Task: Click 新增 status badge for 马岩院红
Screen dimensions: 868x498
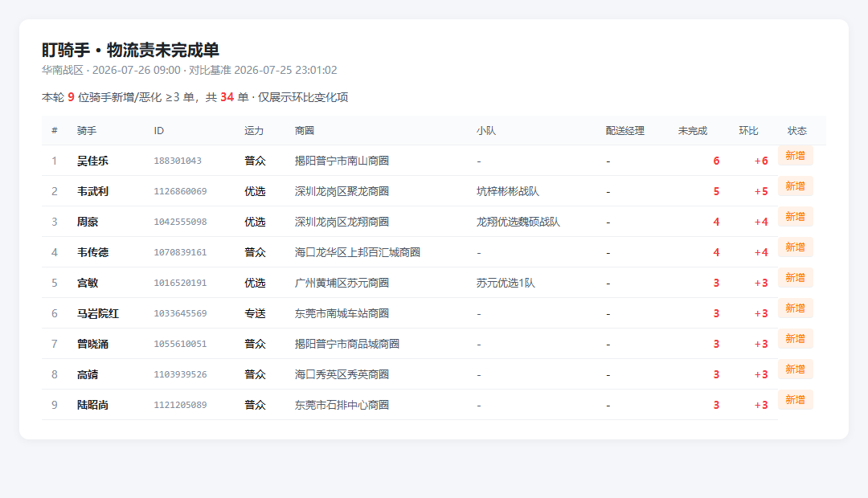Action: [795, 308]
